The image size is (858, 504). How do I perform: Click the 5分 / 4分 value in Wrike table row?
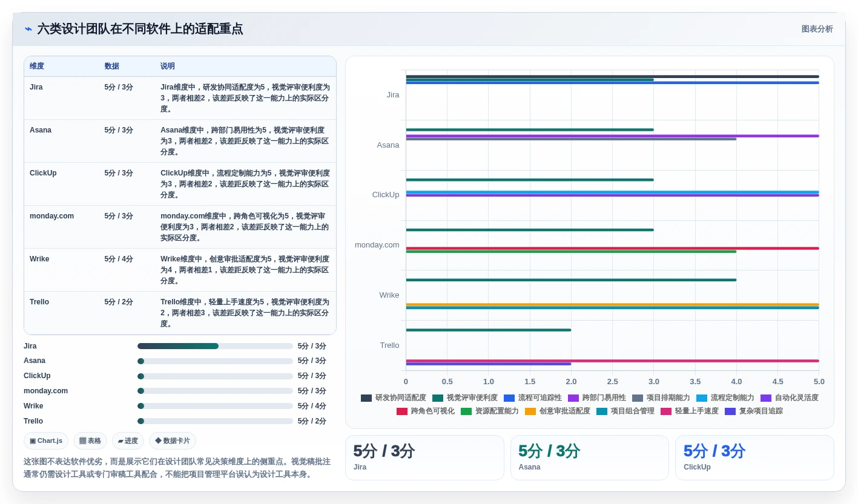tap(119, 259)
